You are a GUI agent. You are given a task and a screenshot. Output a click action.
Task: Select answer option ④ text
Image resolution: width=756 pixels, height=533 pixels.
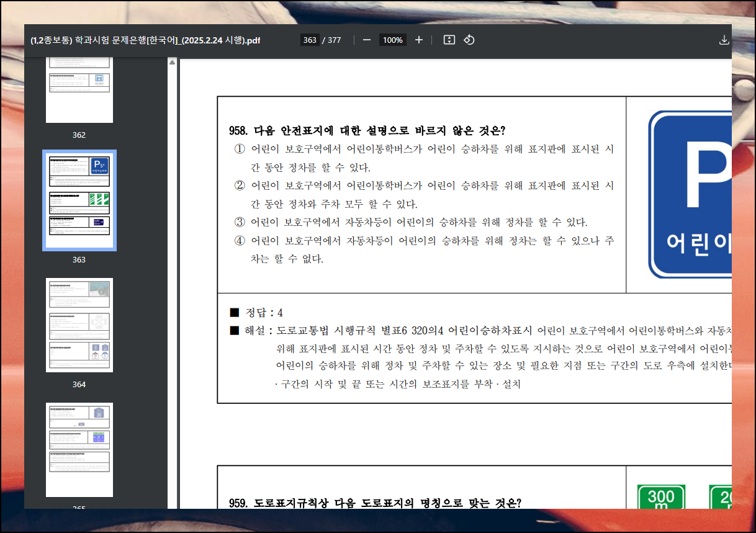pos(424,249)
